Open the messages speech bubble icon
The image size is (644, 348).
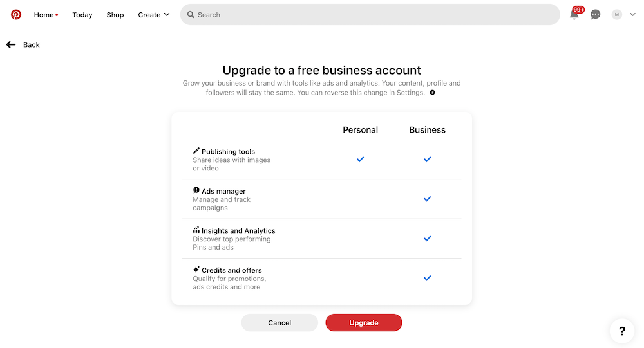coord(596,15)
